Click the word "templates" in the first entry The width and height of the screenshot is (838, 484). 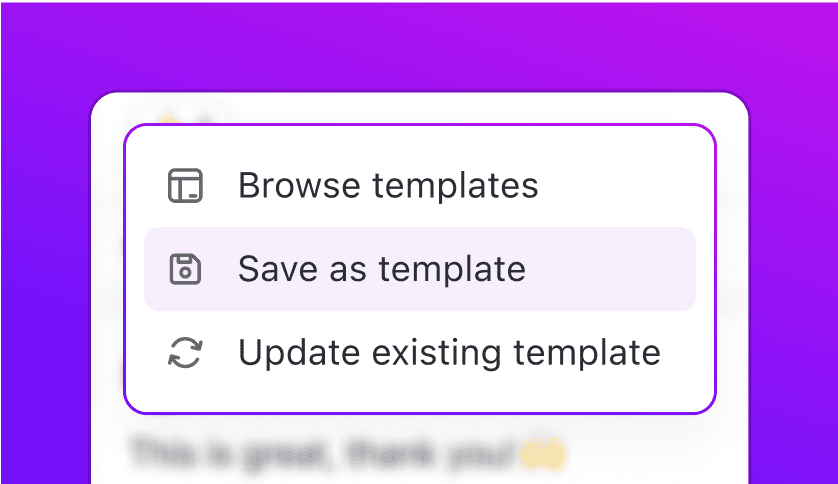tap(455, 186)
